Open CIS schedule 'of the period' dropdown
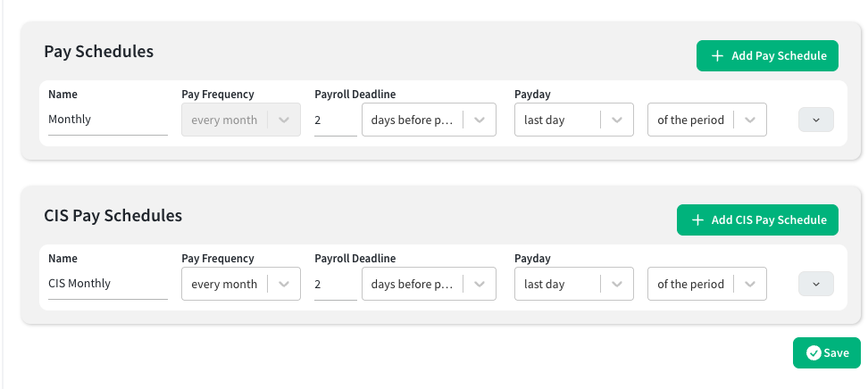The width and height of the screenshot is (868, 389). click(x=707, y=284)
